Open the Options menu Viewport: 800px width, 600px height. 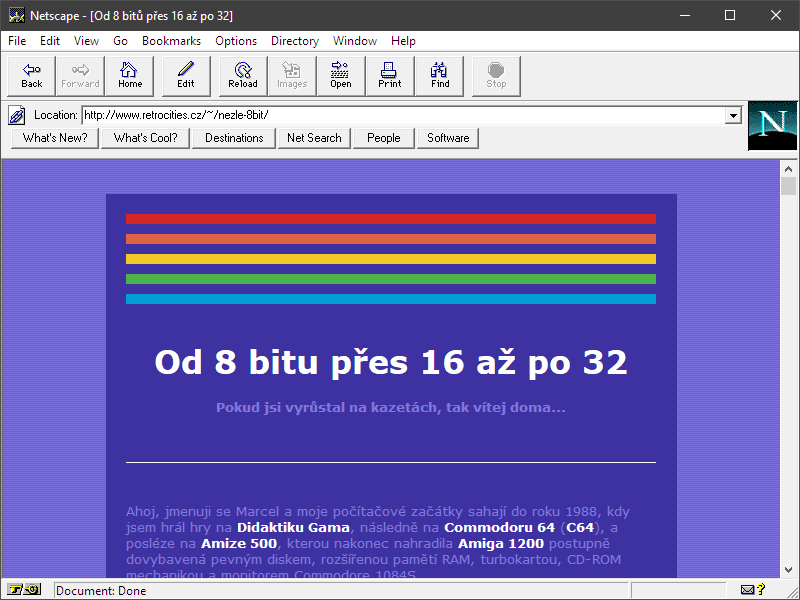236,41
